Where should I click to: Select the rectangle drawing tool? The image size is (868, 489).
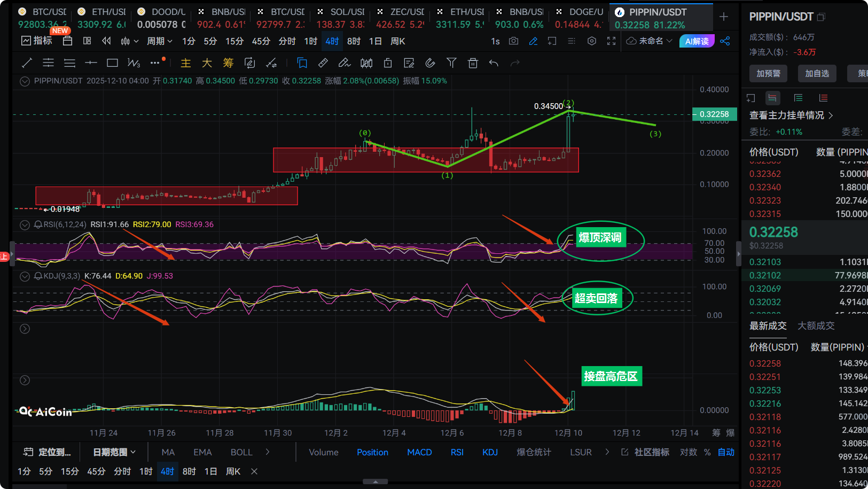click(x=112, y=63)
